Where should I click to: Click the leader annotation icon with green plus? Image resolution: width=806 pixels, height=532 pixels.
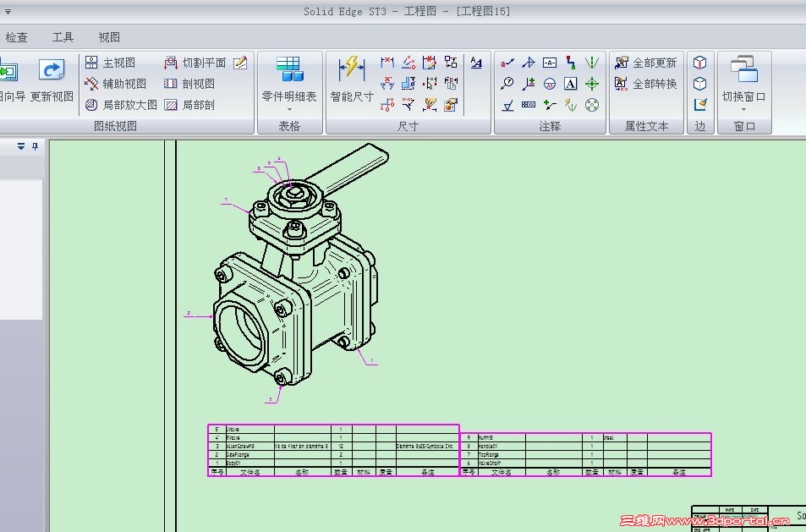click(550, 105)
